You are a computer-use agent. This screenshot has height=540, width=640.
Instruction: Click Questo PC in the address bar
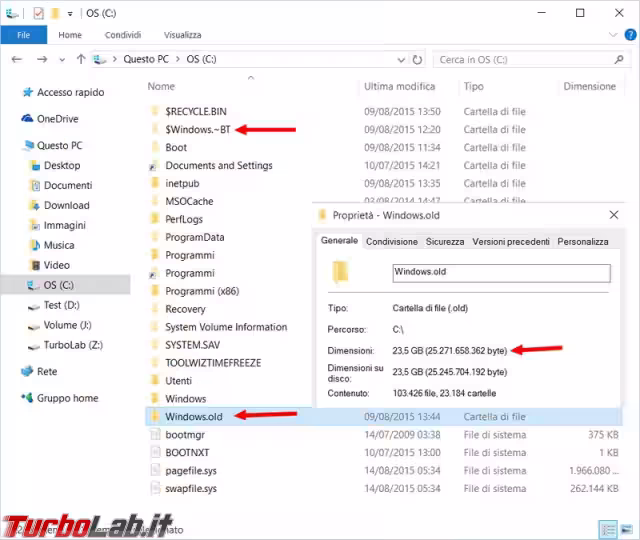(x=146, y=59)
